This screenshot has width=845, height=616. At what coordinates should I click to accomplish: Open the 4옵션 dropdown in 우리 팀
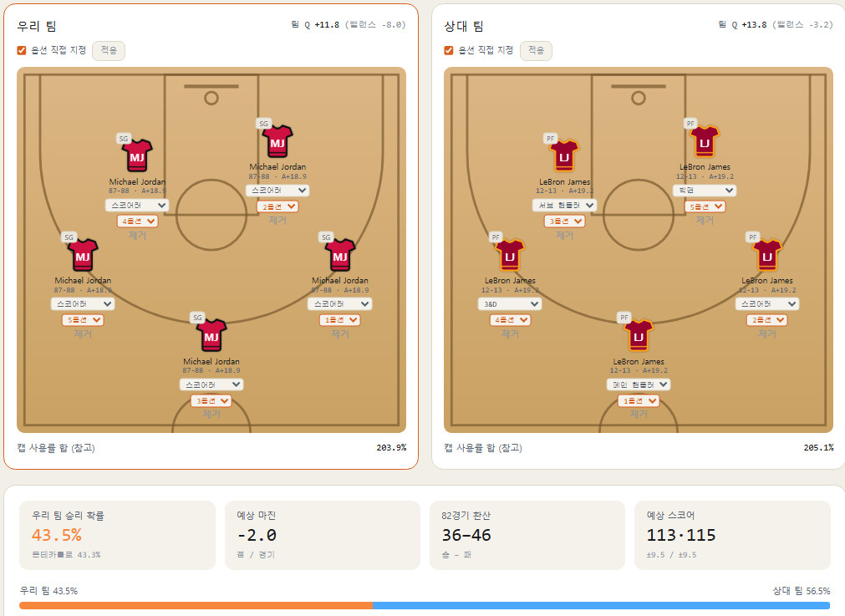pos(137,221)
